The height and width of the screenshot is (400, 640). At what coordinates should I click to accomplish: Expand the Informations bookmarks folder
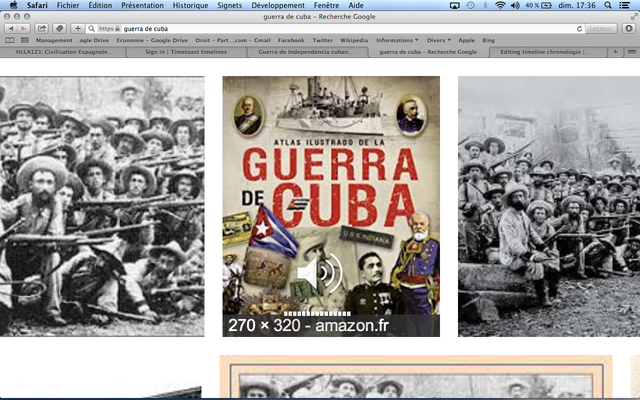(397, 40)
